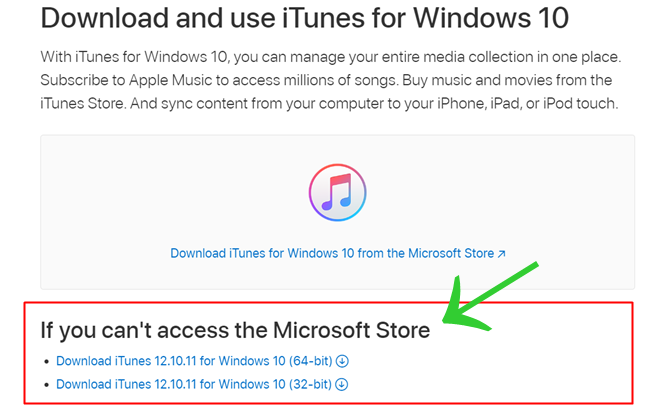
Task: Download iTunes 12.10.11 for Windows 10 64-bit
Action: tap(194, 361)
